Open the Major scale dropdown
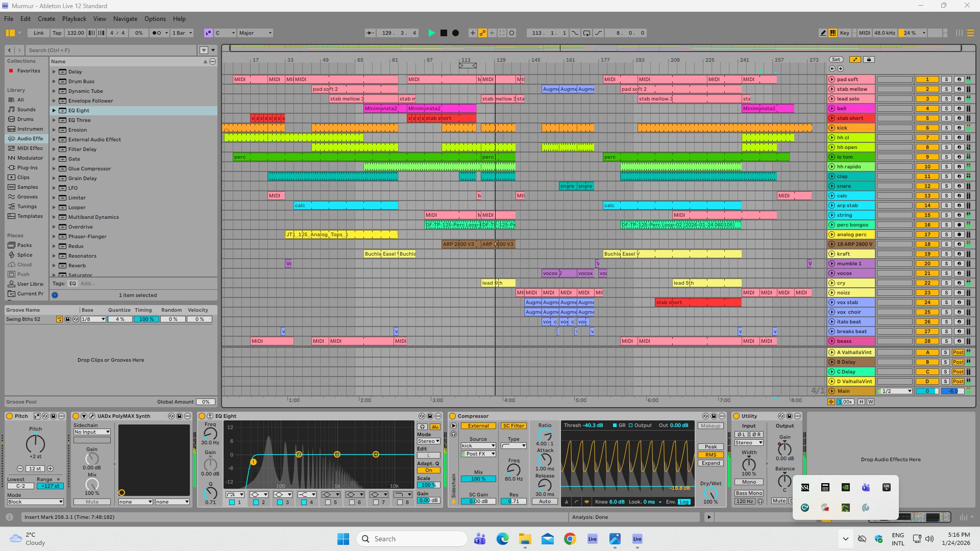 tap(255, 33)
